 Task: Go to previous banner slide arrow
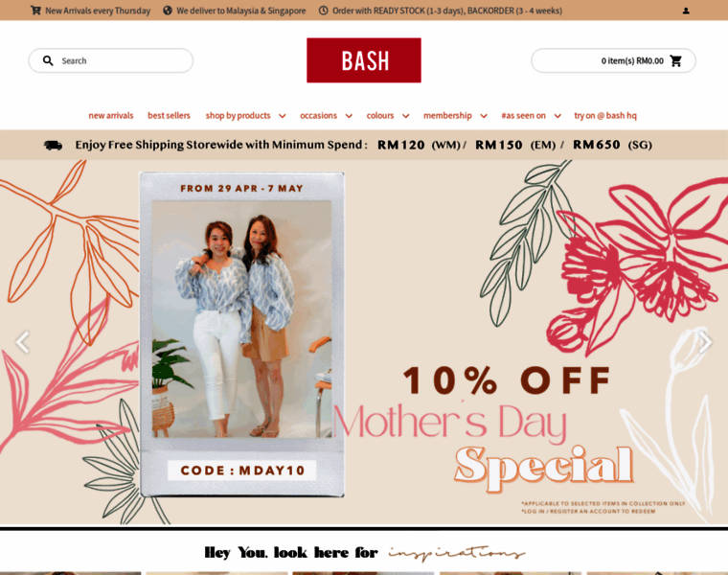pos(23,342)
